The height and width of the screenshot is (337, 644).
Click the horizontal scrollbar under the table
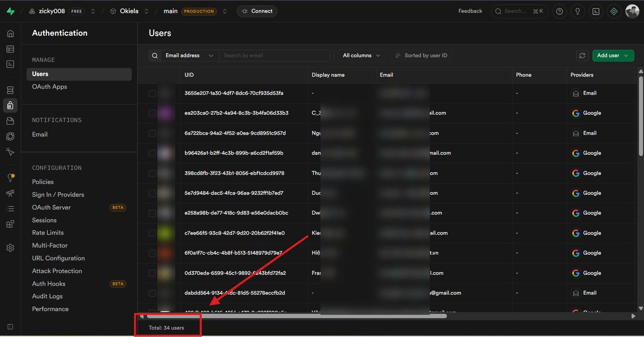[297, 316]
